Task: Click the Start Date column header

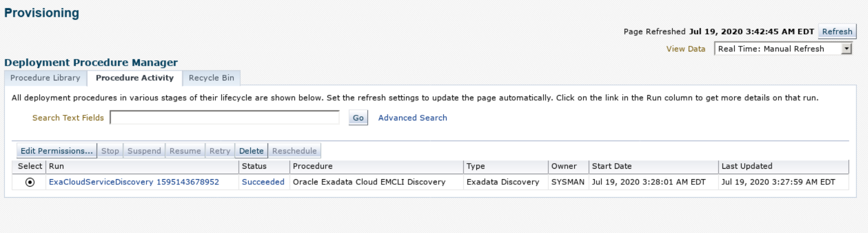Action: [x=612, y=166]
